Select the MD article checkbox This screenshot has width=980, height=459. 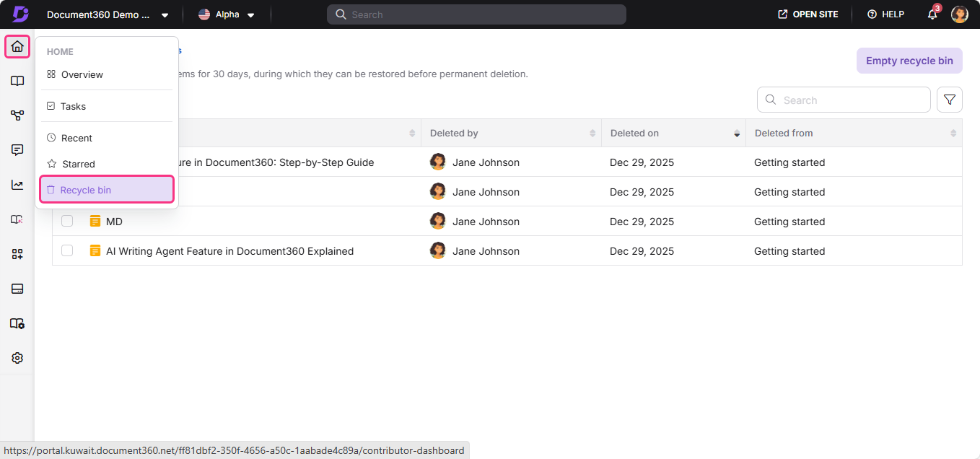tap(67, 222)
